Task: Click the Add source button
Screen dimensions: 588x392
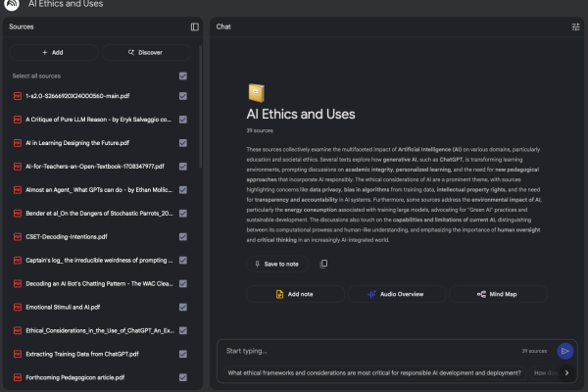Action: click(x=54, y=53)
